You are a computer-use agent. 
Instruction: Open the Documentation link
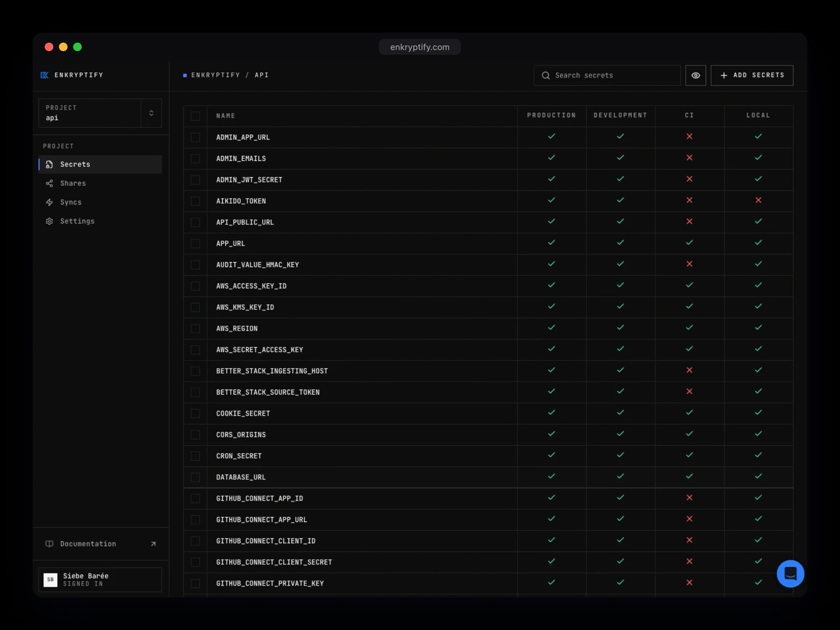pos(100,544)
